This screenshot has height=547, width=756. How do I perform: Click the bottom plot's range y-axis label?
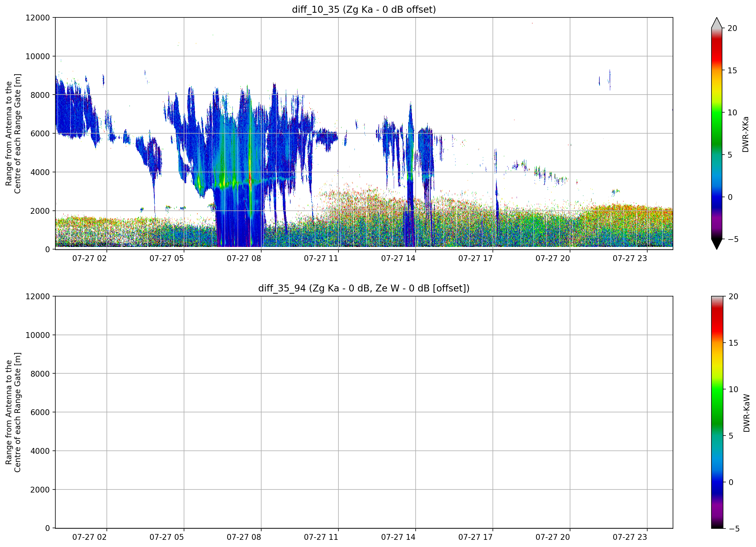(x=13, y=412)
